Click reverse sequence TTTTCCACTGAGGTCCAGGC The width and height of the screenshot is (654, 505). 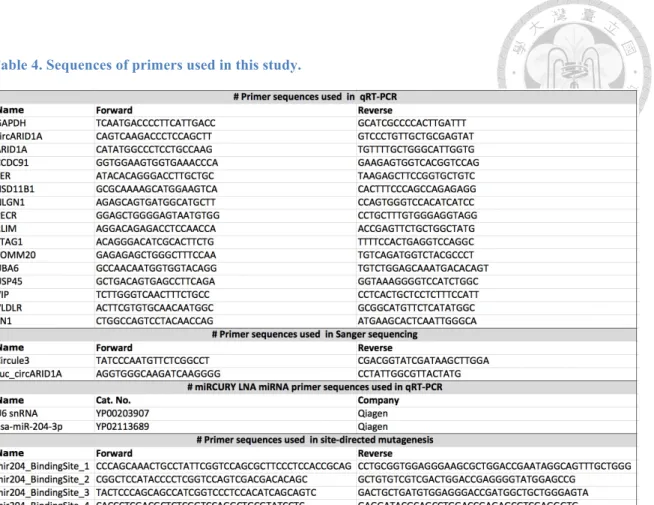coord(416,242)
